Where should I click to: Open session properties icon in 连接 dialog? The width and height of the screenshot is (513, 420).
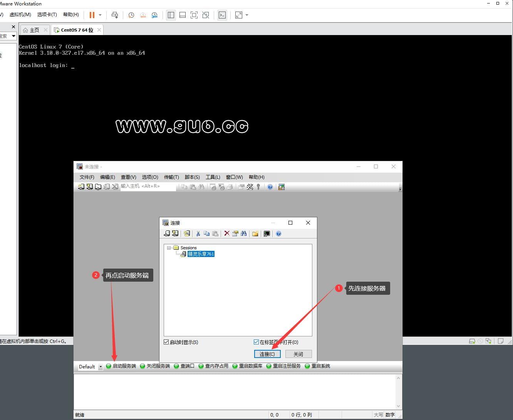(x=235, y=234)
